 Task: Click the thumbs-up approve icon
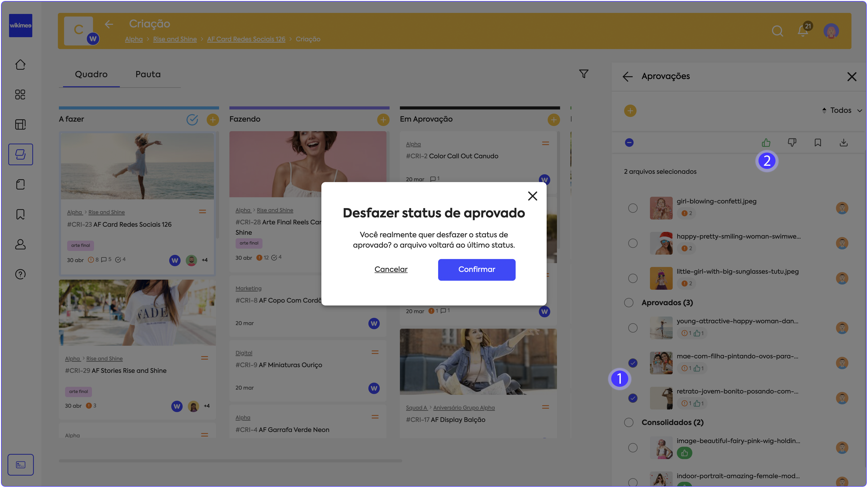pos(766,143)
